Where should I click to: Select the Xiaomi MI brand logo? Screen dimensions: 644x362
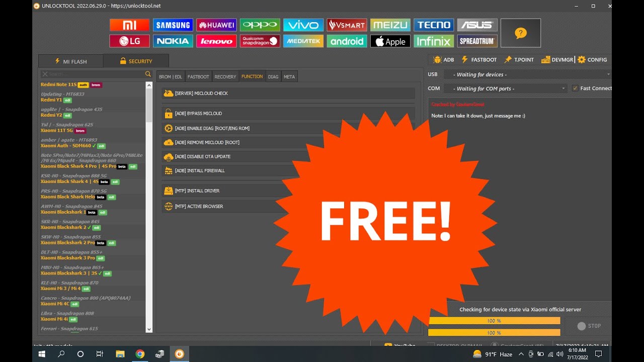click(130, 25)
